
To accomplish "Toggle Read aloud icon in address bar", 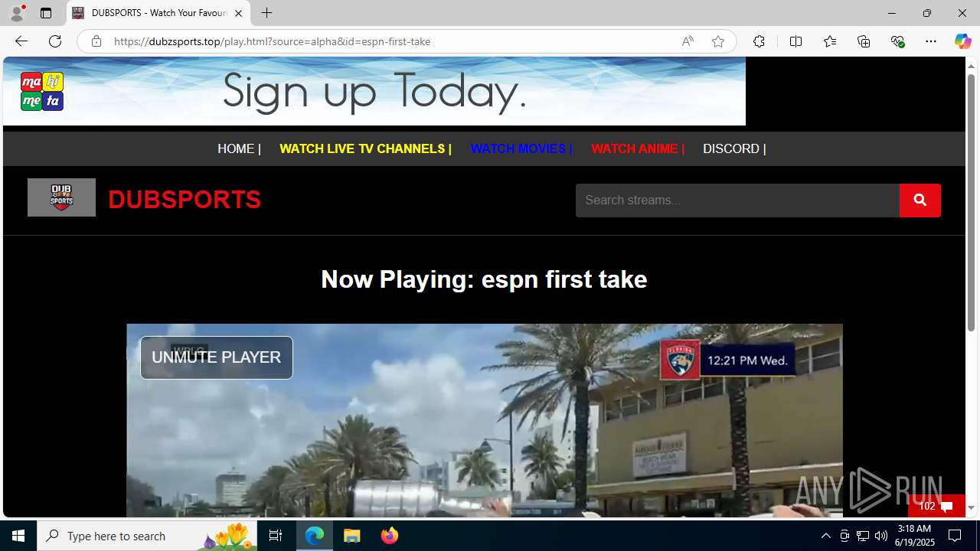I will click(688, 41).
